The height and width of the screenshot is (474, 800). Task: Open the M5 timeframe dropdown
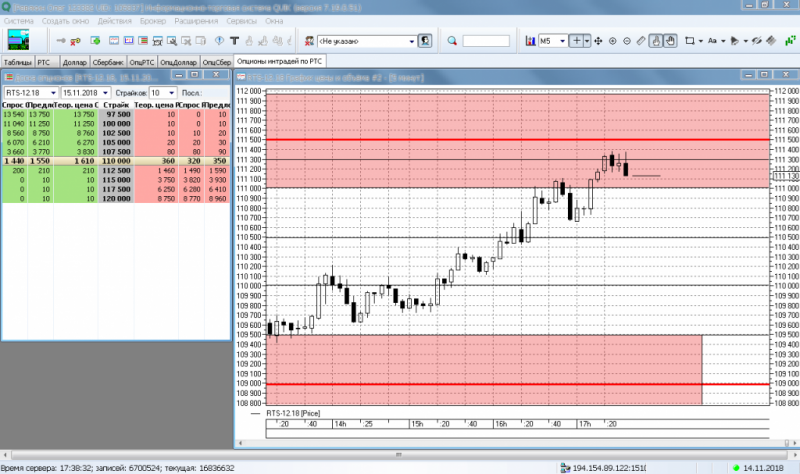[x=562, y=41]
